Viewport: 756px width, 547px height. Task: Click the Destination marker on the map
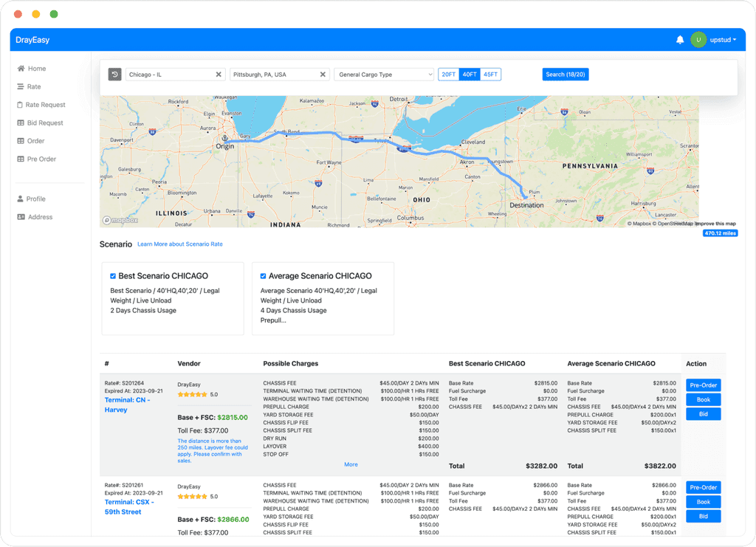click(x=525, y=197)
